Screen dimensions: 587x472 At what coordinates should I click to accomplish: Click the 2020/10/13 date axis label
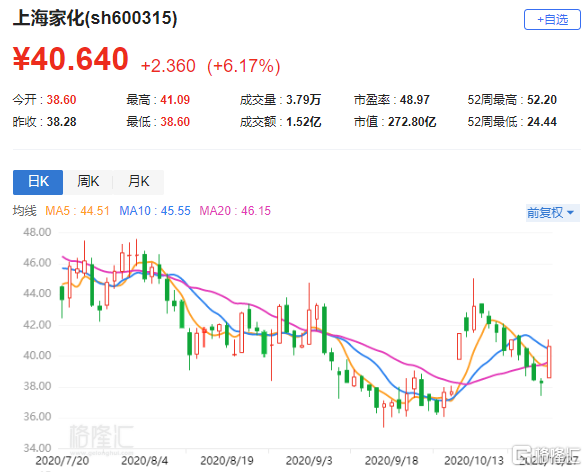pos(474,461)
